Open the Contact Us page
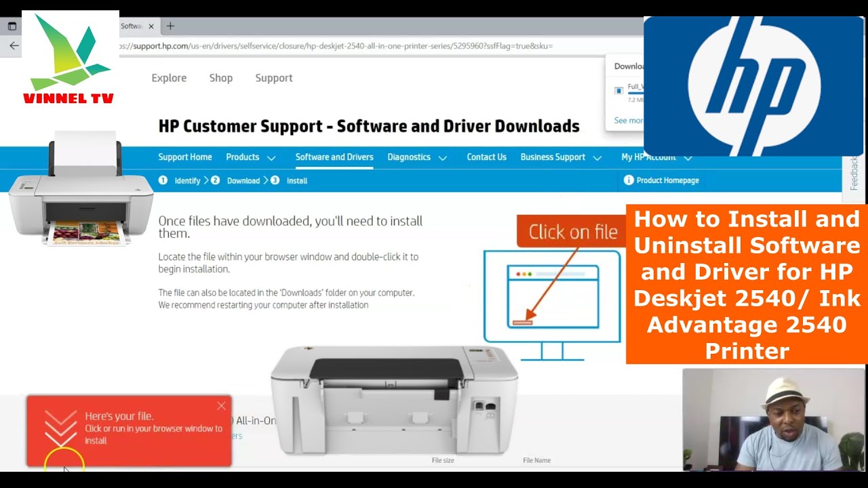Viewport: 868px width, 488px height. pyautogui.click(x=486, y=157)
